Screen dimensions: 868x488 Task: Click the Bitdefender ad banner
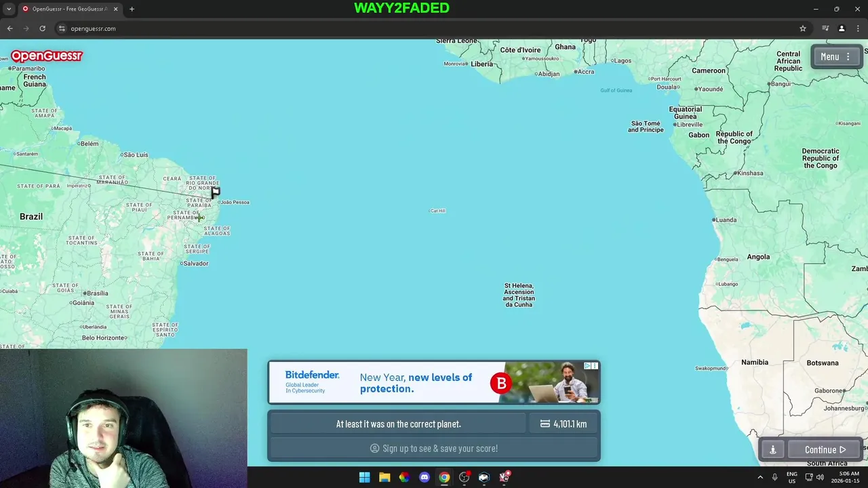coord(434,382)
